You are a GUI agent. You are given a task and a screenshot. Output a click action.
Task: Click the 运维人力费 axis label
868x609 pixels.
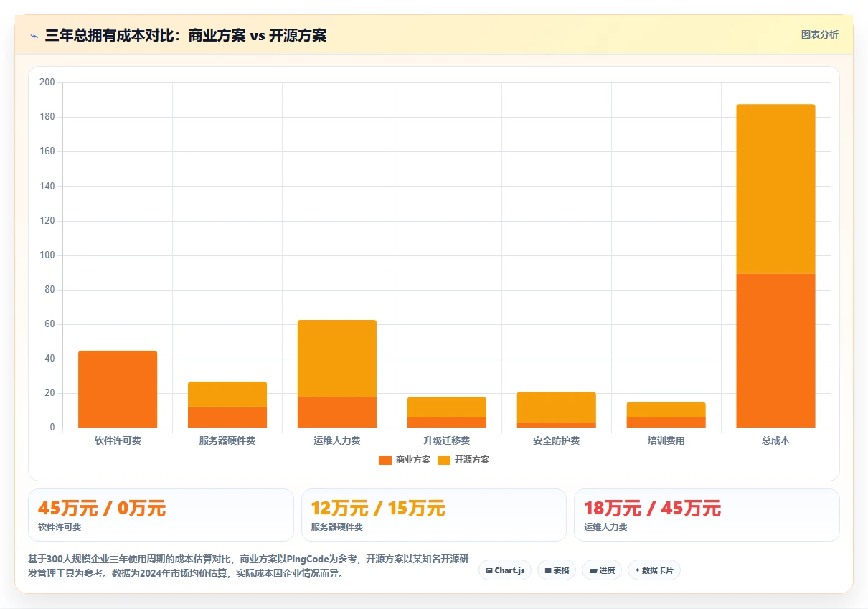[337, 440]
